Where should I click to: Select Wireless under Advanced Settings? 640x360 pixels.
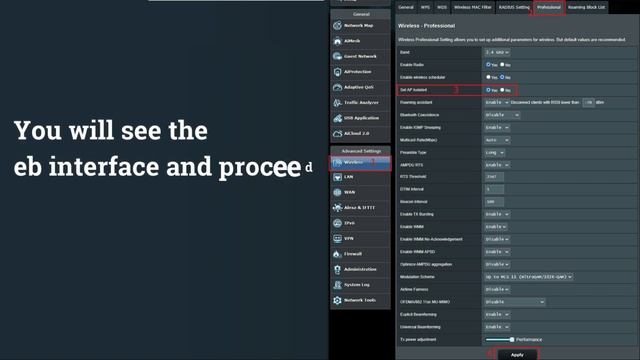pyautogui.click(x=360, y=163)
